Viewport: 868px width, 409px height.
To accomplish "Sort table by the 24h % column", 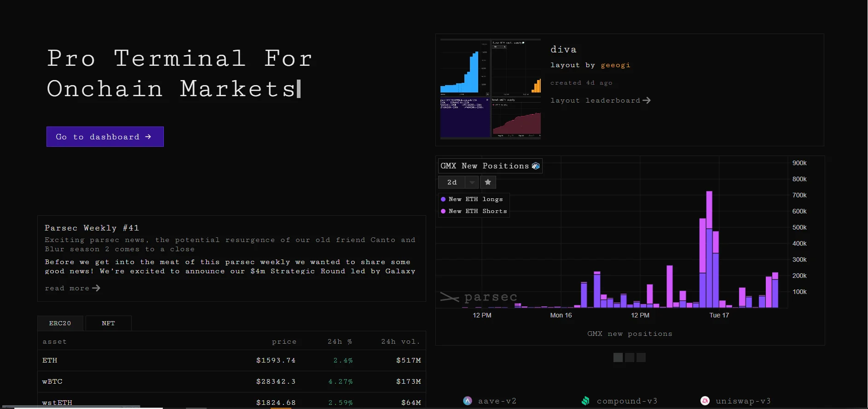I will (x=340, y=342).
